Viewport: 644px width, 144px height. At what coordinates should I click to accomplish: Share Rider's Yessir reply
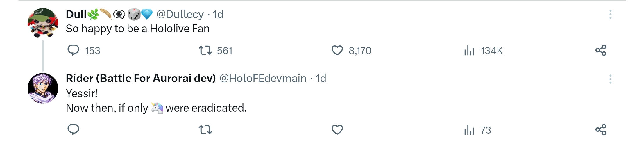[x=601, y=129]
